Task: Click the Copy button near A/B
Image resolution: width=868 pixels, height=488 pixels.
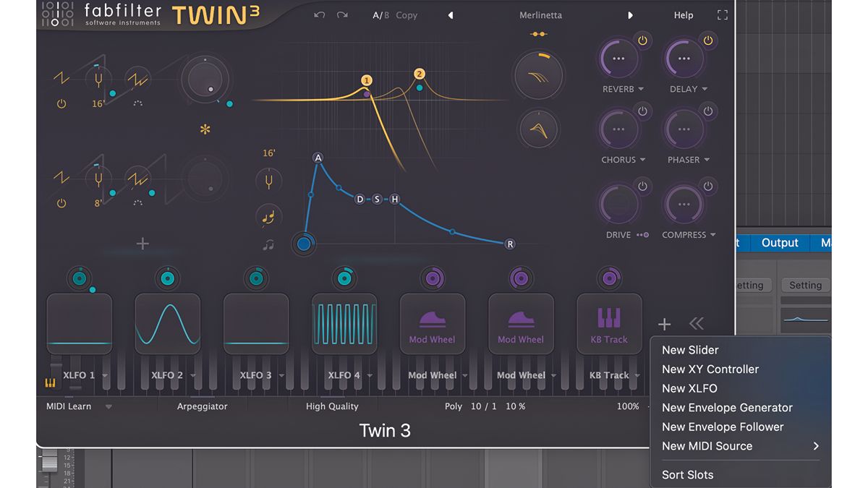Action: [x=407, y=15]
